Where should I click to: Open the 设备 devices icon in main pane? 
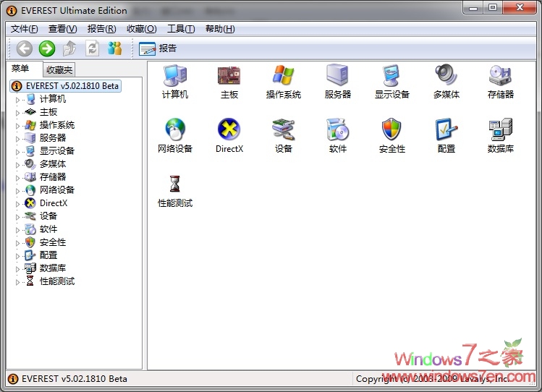[283, 129]
